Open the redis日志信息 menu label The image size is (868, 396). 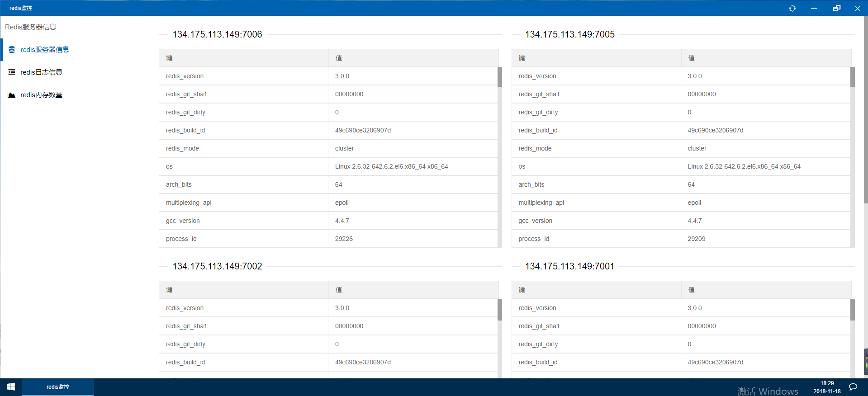[x=41, y=72]
